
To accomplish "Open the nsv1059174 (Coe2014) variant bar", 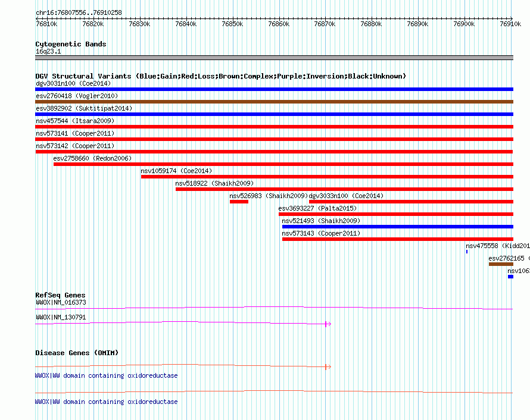I will (327, 177).
